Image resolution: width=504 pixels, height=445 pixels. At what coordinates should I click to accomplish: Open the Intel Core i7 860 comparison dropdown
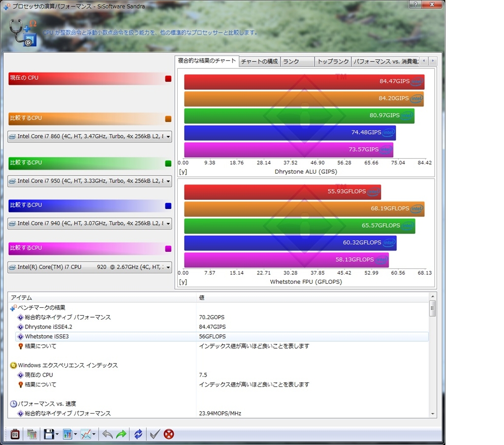[90, 137]
